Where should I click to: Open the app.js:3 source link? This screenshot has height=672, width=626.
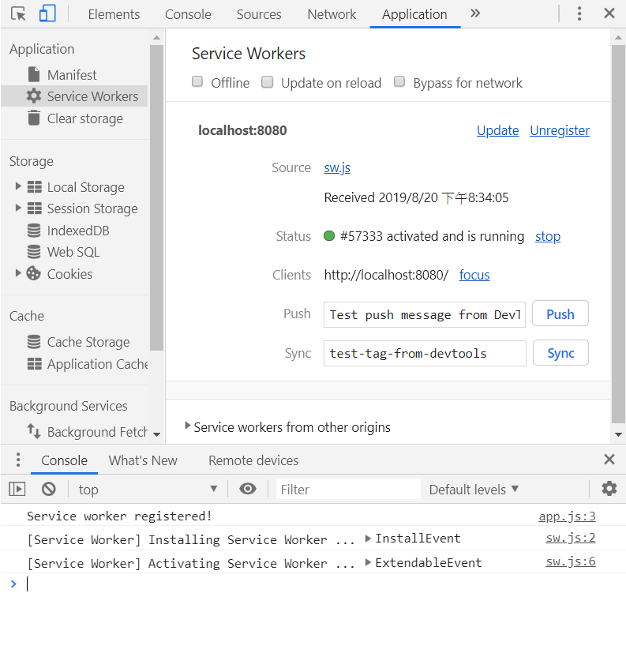pos(567,516)
